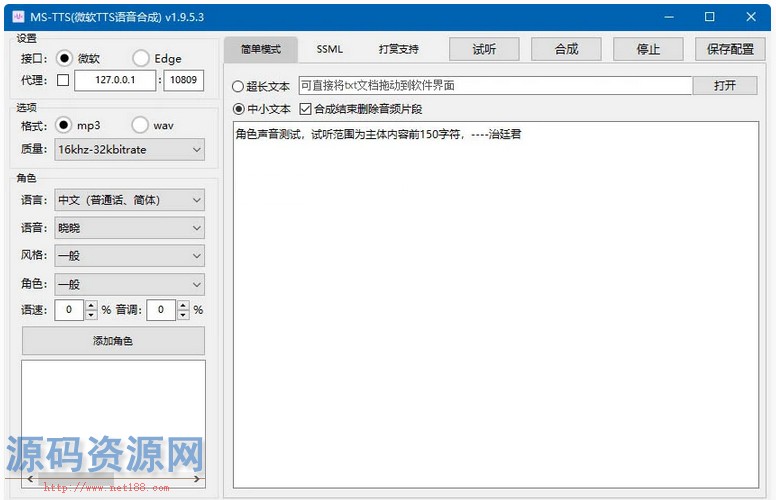Open the 角色 role dropdown

[x=129, y=285]
